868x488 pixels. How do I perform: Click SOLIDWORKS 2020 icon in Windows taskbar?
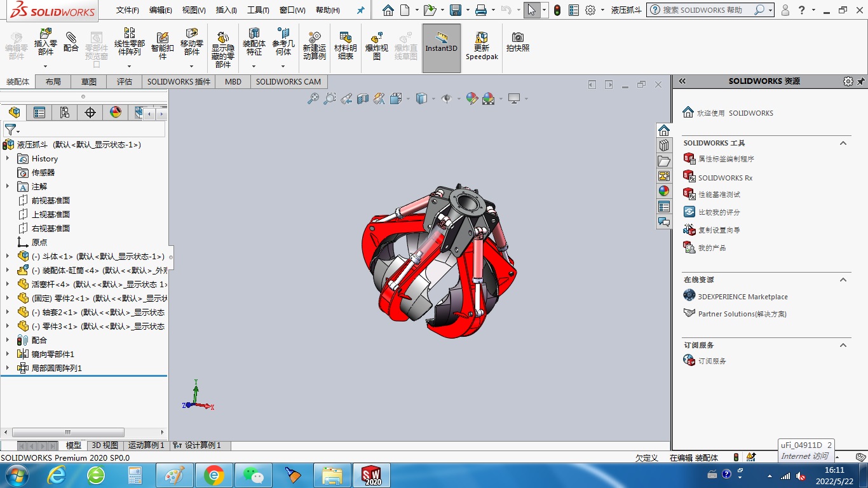pyautogui.click(x=371, y=475)
